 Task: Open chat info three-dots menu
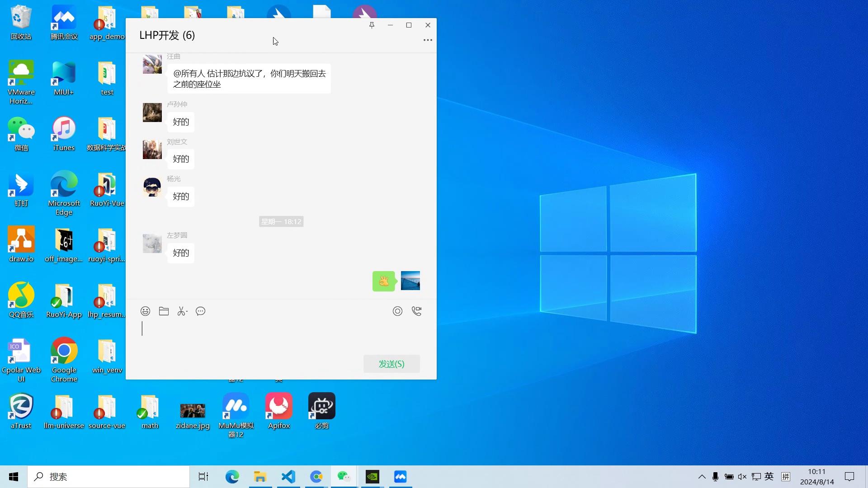click(428, 40)
